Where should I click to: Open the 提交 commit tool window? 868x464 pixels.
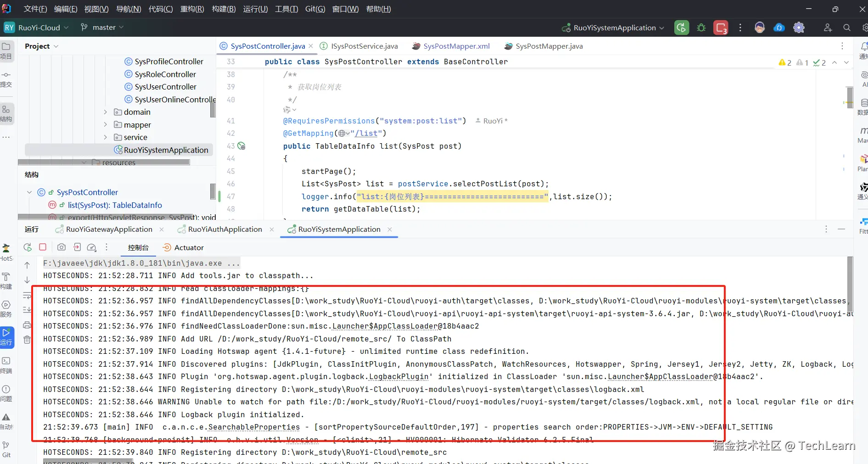click(x=6, y=79)
